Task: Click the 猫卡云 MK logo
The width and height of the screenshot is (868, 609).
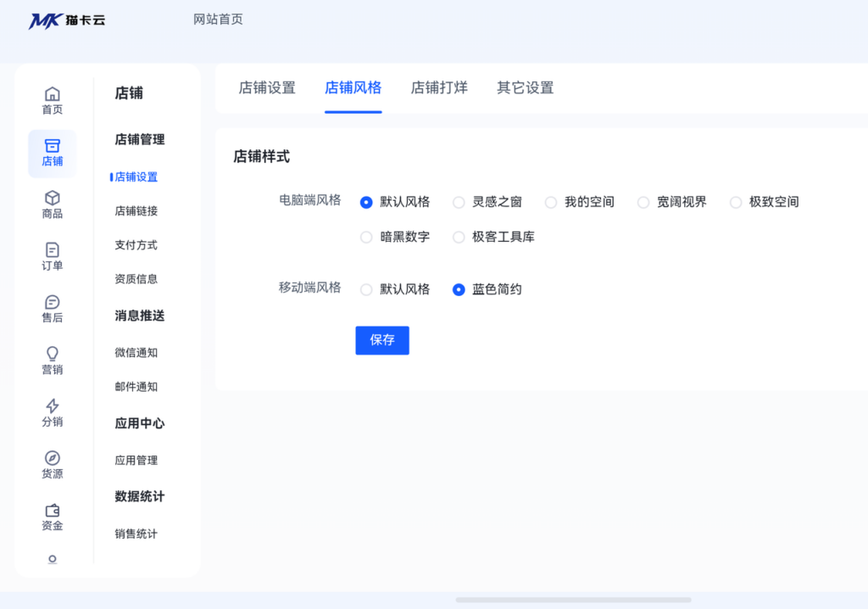Action: pos(66,20)
